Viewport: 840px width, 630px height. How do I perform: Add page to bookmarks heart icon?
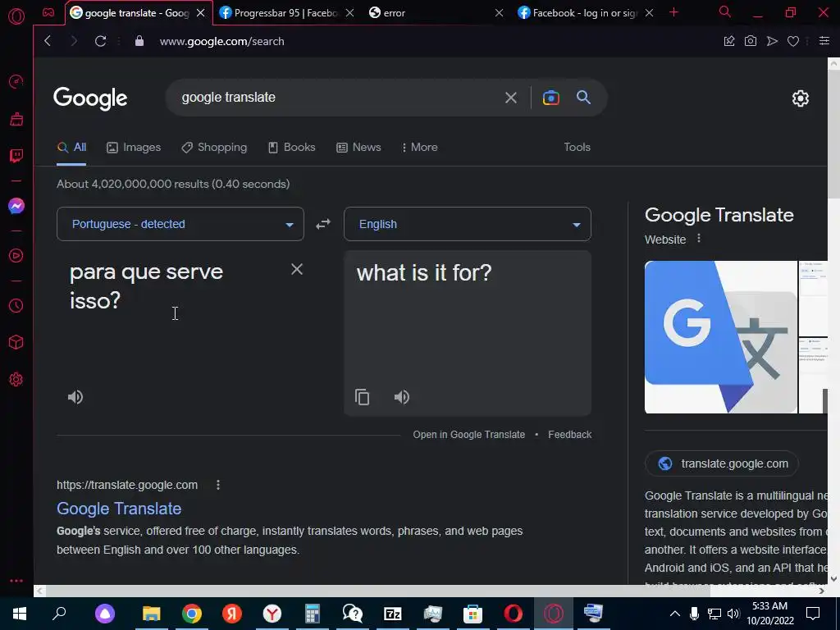[x=793, y=41]
